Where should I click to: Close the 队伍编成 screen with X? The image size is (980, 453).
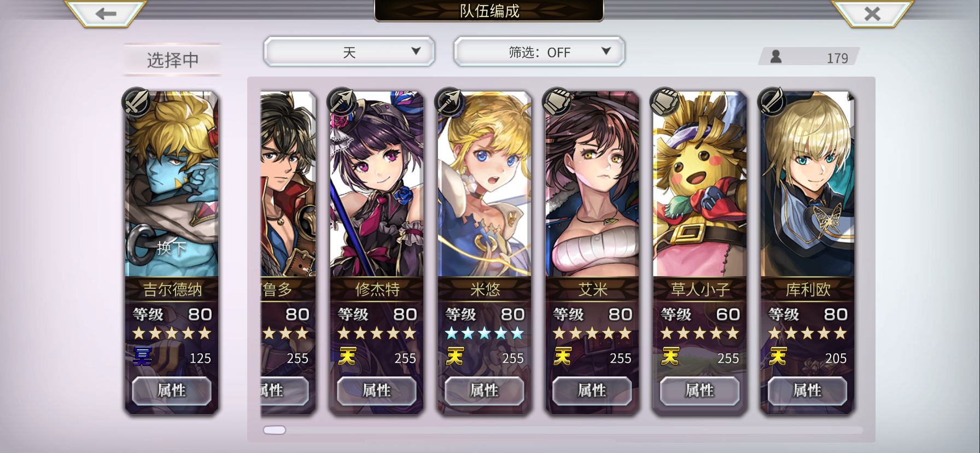(x=872, y=14)
